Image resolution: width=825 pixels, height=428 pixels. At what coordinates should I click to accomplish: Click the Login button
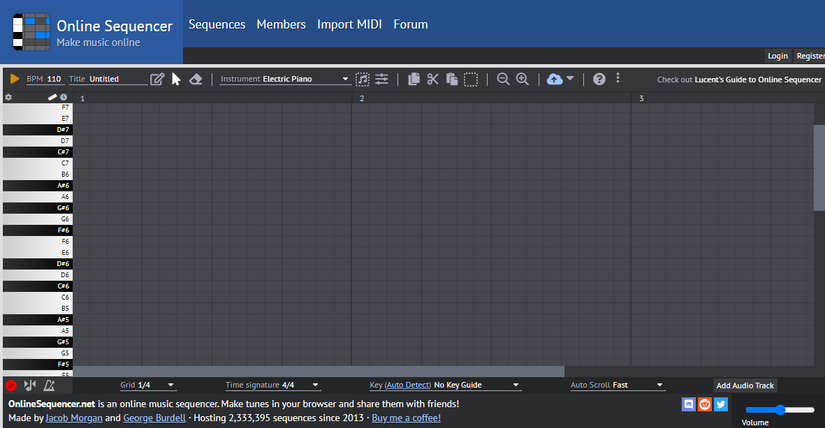tap(777, 56)
